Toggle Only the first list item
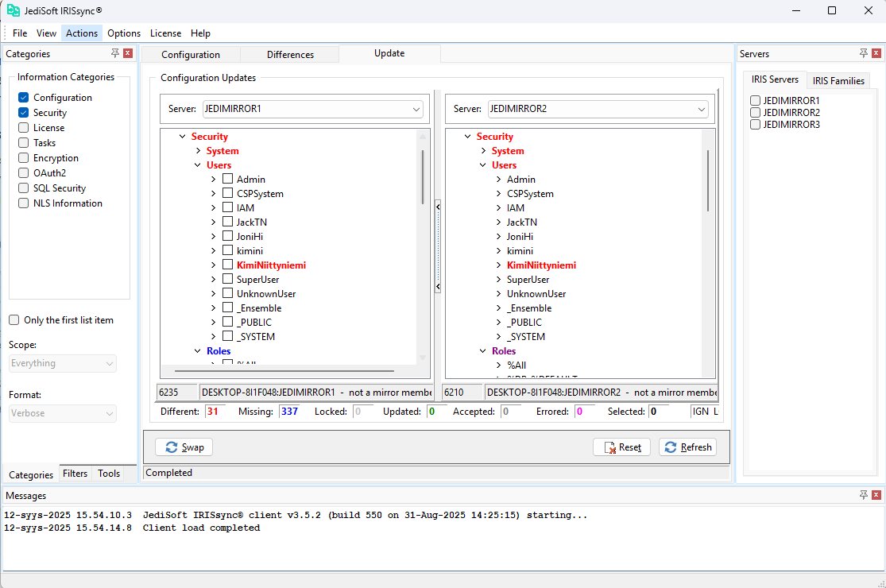This screenshot has width=886, height=588. coord(14,319)
